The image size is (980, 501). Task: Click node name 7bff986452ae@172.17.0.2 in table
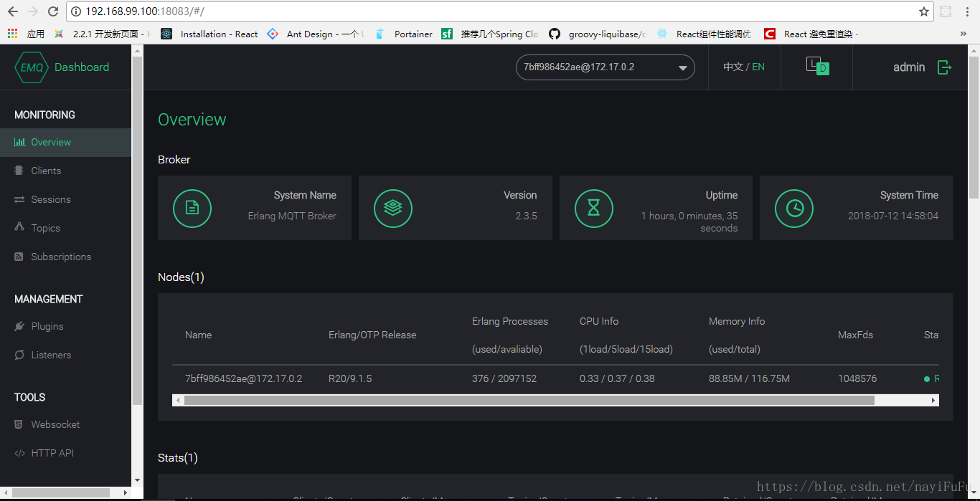click(x=243, y=378)
